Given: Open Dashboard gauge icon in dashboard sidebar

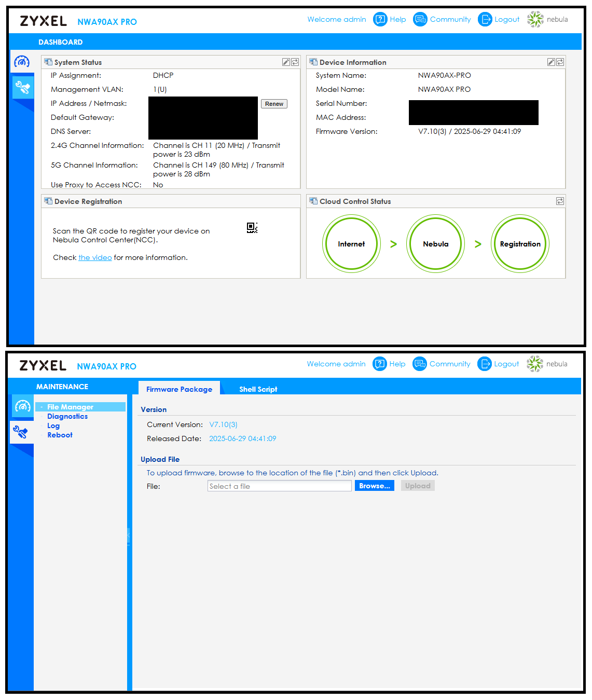Looking at the screenshot, I should [22, 62].
